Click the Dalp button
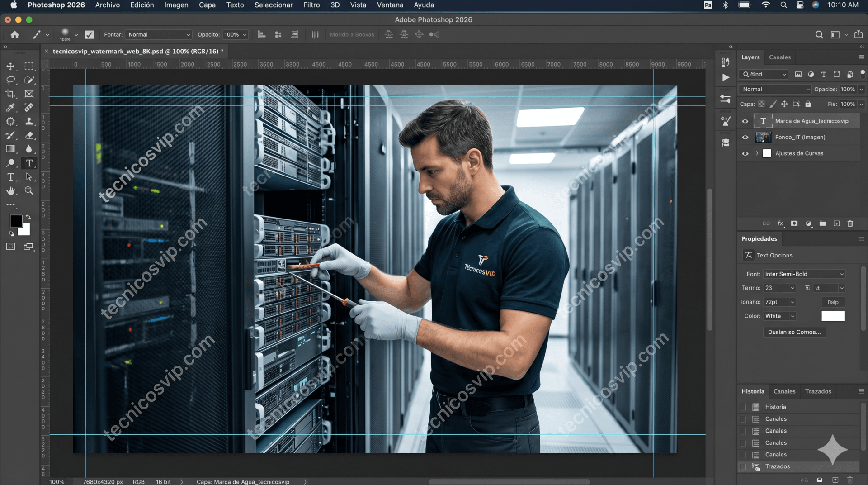 tap(833, 302)
